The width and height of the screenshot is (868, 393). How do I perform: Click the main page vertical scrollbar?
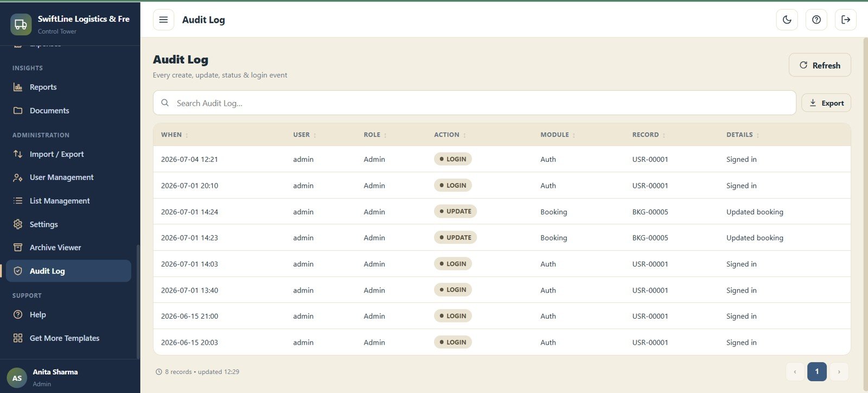point(865,214)
